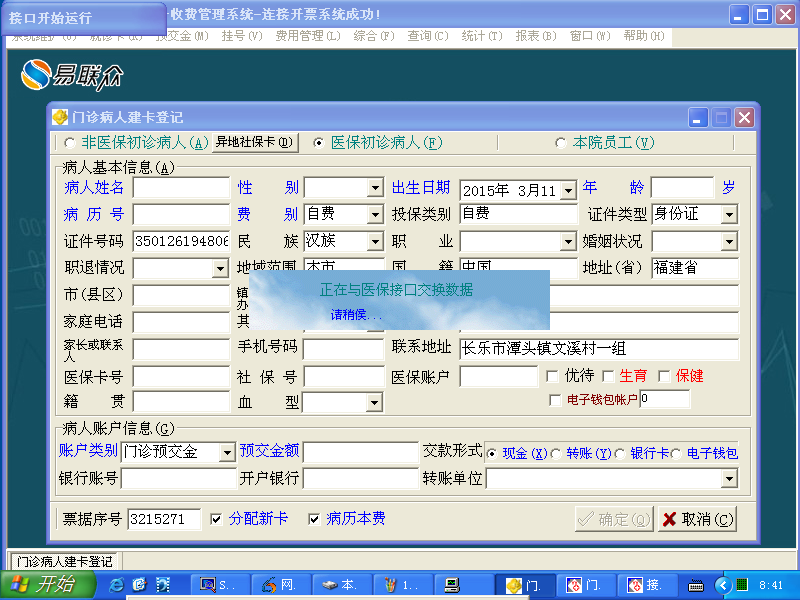Open the 统计(T) menu
This screenshot has height=600, width=800.
pos(482,36)
